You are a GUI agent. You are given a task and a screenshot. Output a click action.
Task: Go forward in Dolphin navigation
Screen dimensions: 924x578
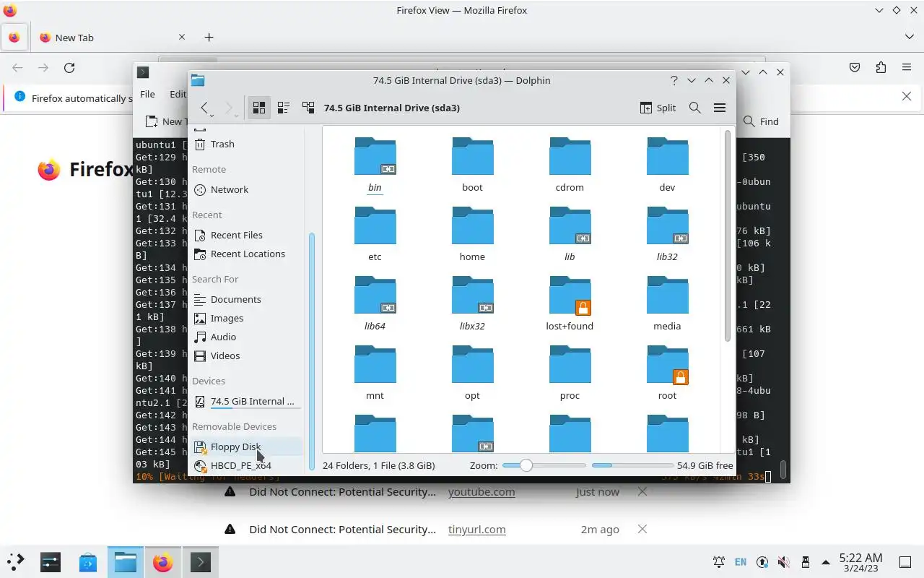pos(230,108)
